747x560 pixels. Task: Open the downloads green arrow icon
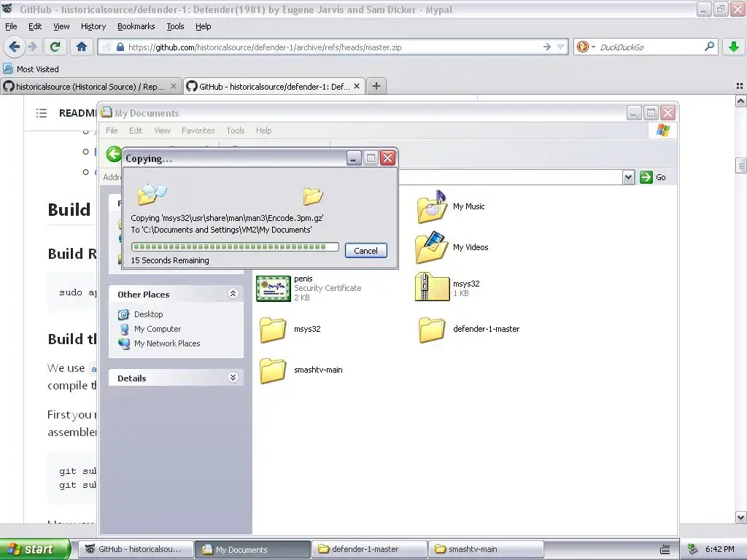(x=734, y=47)
